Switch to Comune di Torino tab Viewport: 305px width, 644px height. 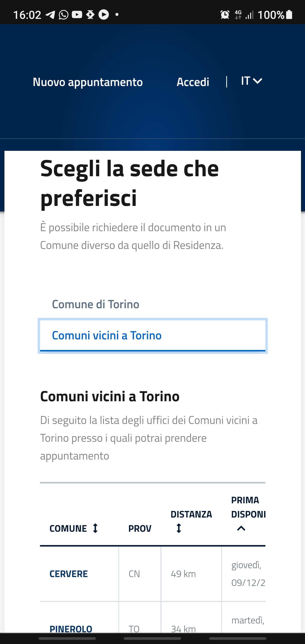click(x=96, y=304)
